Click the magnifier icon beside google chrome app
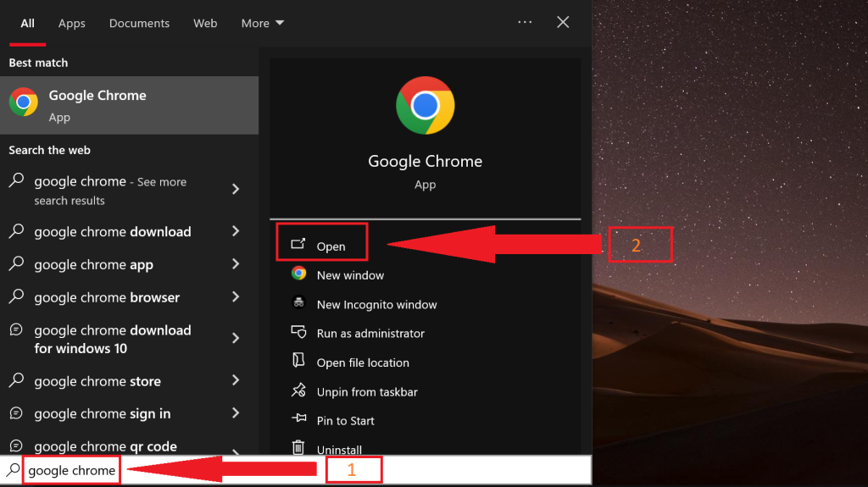 (17, 263)
